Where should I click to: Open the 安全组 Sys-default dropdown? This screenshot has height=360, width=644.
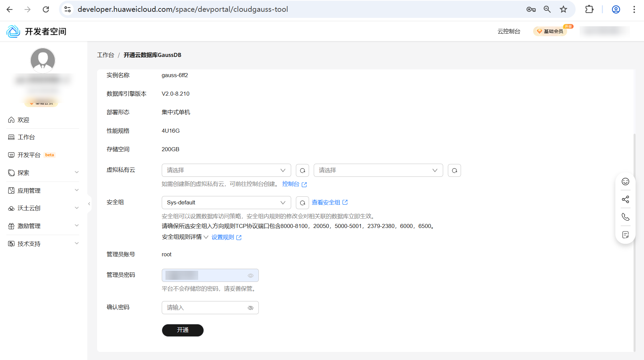pyautogui.click(x=226, y=203)
